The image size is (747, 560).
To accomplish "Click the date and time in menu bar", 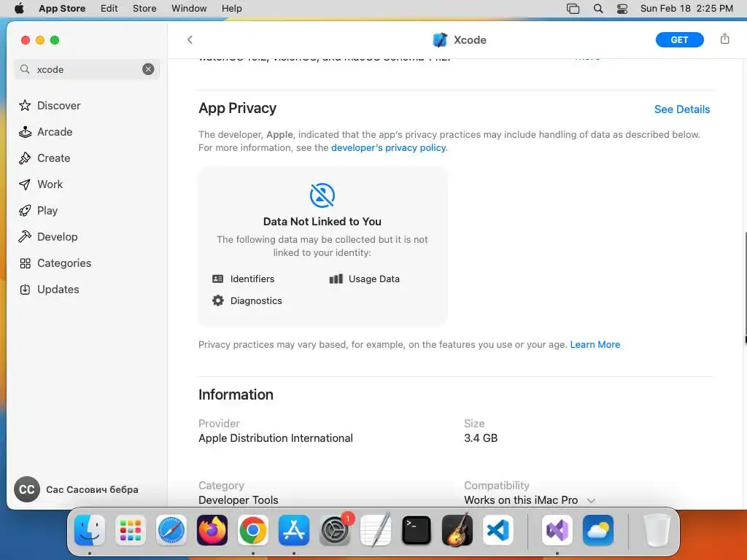I will coord(686,9).
